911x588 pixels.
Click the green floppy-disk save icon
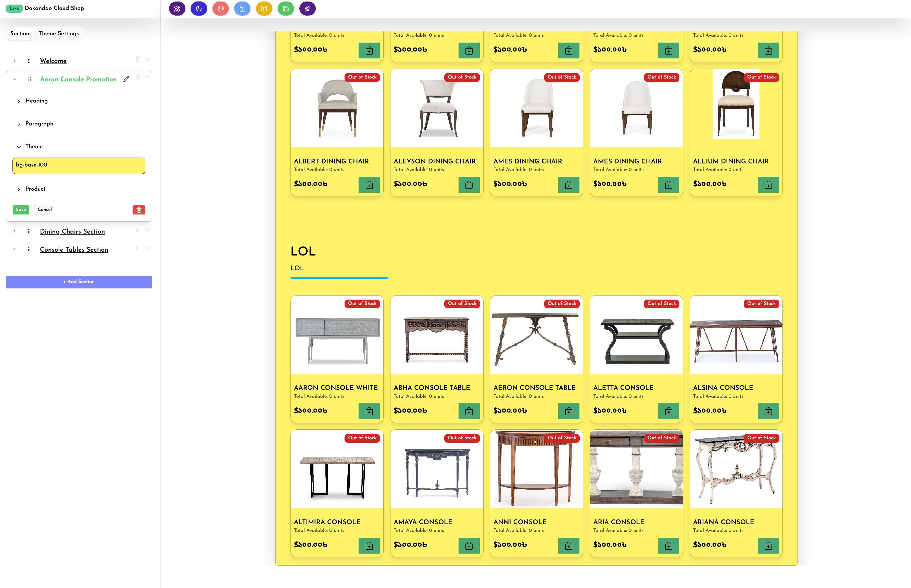pyautogui.click(x=286, y=8)
